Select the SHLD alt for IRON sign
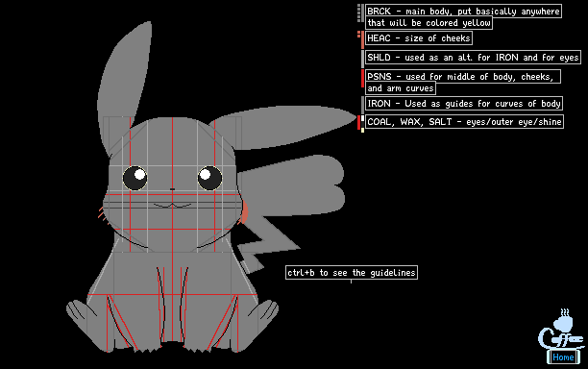588x369 pixels. [473, 58]
